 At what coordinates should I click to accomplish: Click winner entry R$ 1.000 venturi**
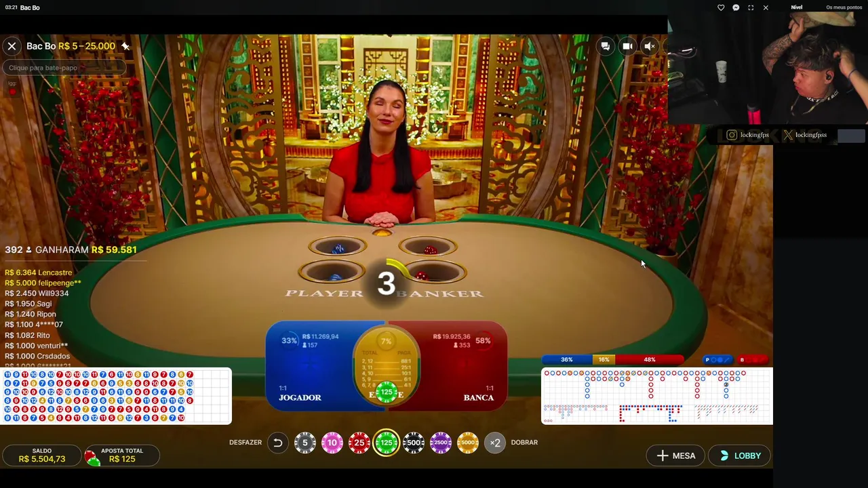point(36,346)
